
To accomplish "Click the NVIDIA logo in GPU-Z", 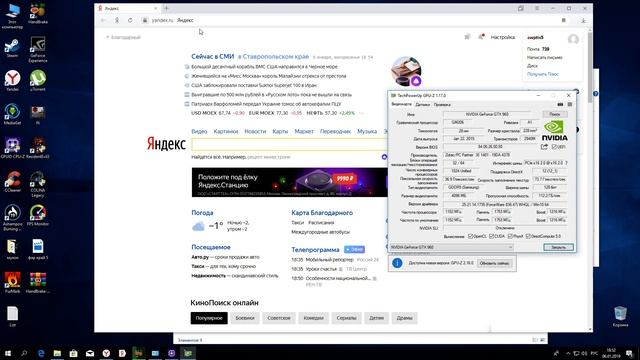I will click(x=555, y=130).
